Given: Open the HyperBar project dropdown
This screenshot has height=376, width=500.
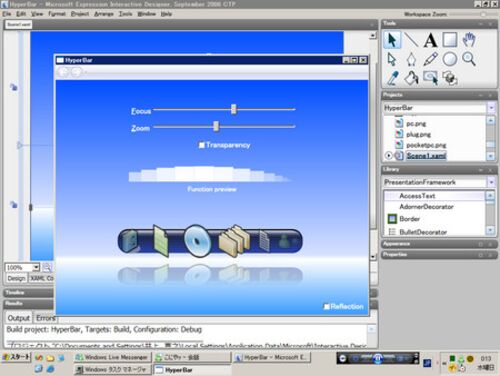Looking at the screenshot, I should pyautogui.click(x=491, y=108).
